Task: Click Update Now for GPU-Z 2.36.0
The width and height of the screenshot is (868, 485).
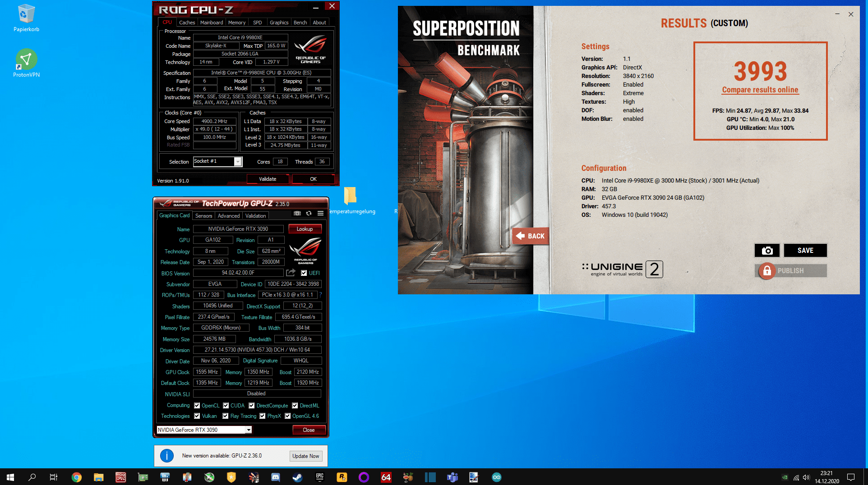Action: tap(306, 456)
